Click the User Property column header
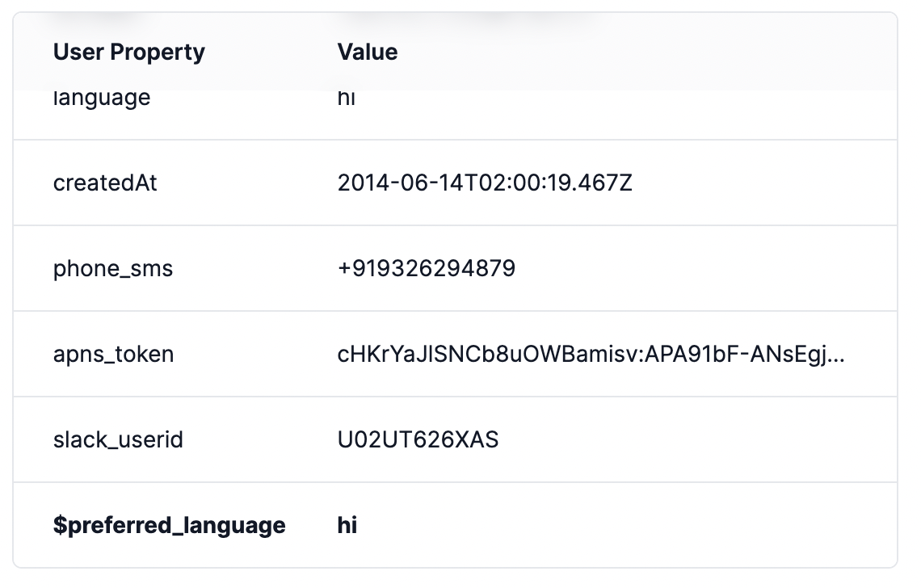Image resolution: width=921 pixels, height=588 pixels. 128,52
